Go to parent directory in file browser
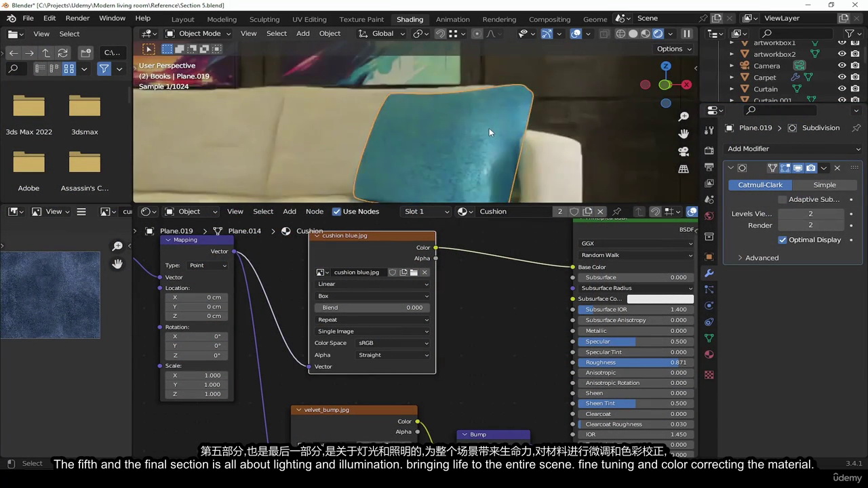The image size is (868, 488). [x=45, y=52]
